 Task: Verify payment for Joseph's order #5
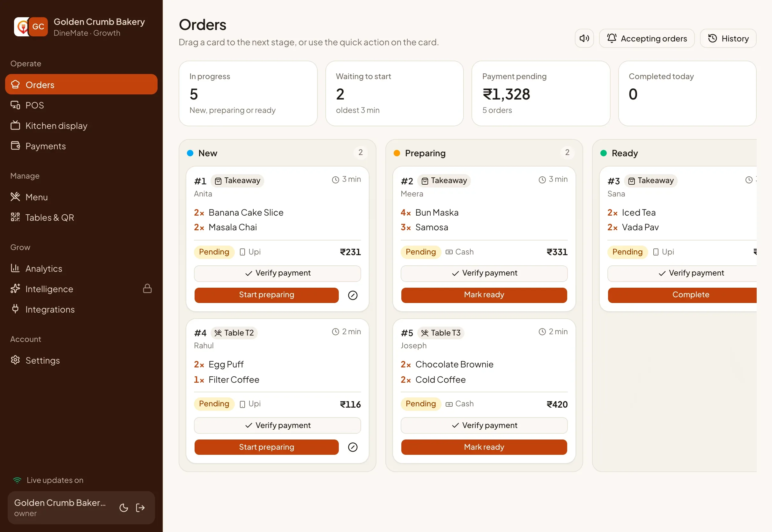[484, 426]
